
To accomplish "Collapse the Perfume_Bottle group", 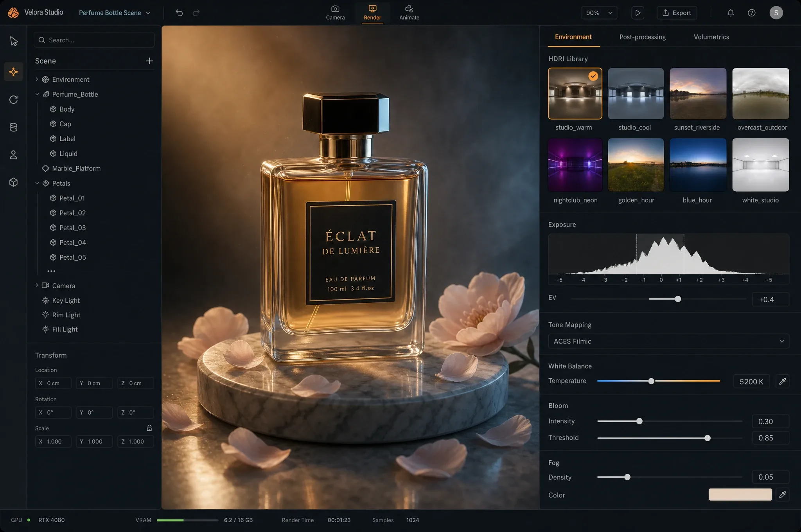I will pyautogui.click(x=37, y=94).
